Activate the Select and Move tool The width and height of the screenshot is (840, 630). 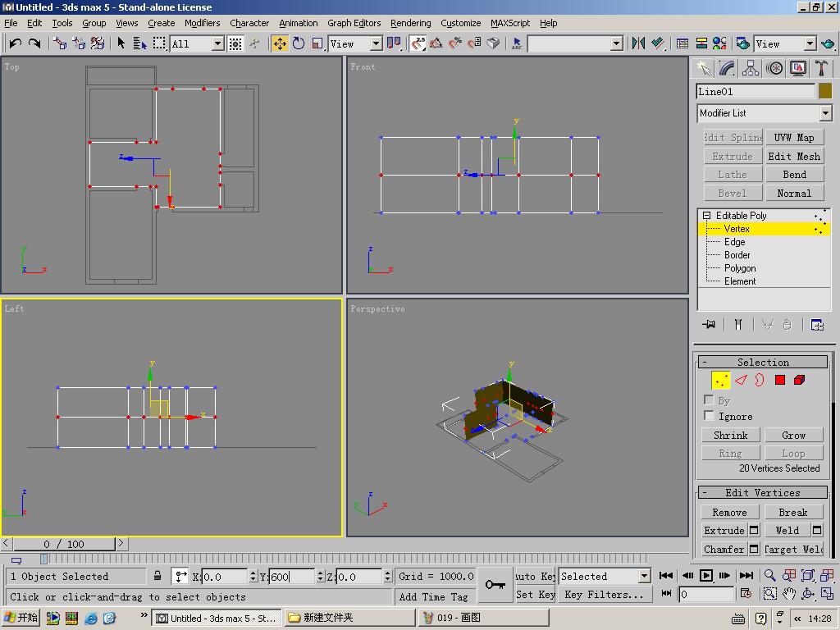click(x=280, y=43)
